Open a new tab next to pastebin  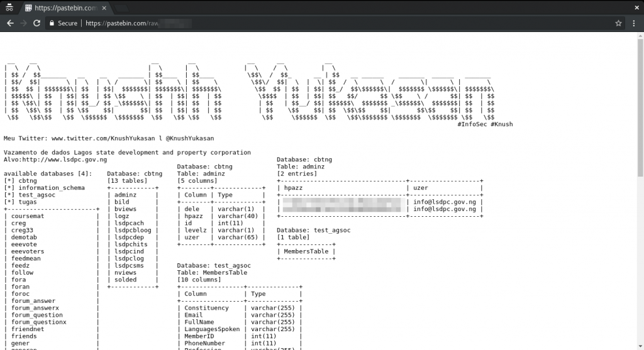point(121,8)
